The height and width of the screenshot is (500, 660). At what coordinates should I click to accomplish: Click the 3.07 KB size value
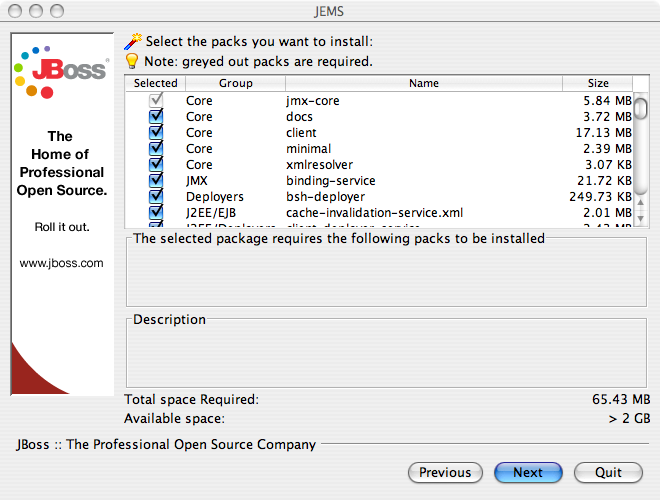point(608,165)
